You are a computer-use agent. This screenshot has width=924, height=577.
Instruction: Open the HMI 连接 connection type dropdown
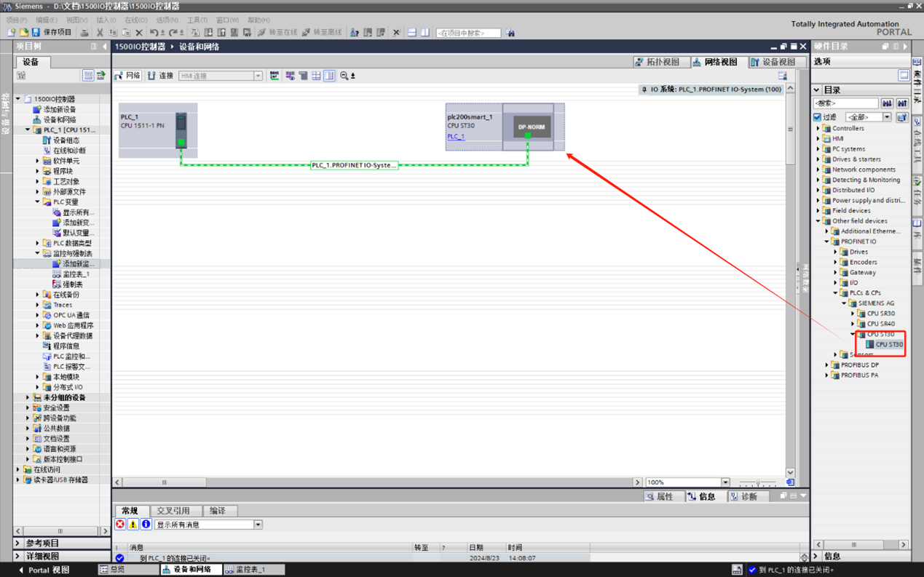[258, 76]
